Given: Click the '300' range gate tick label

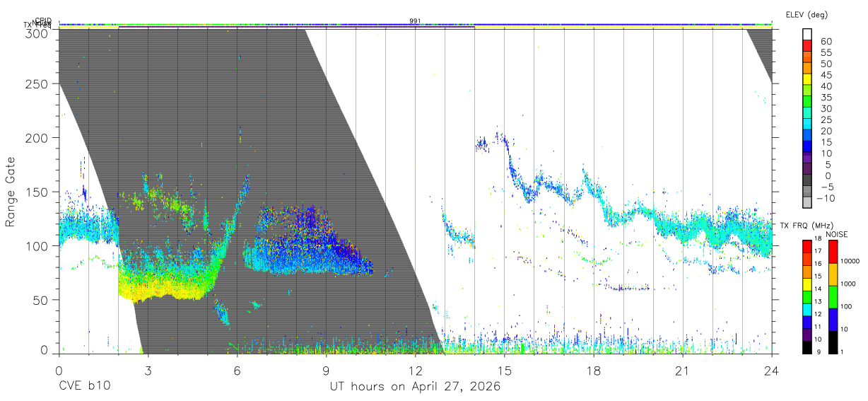Looking at the screenshot, I should click(x=37, y=33).
